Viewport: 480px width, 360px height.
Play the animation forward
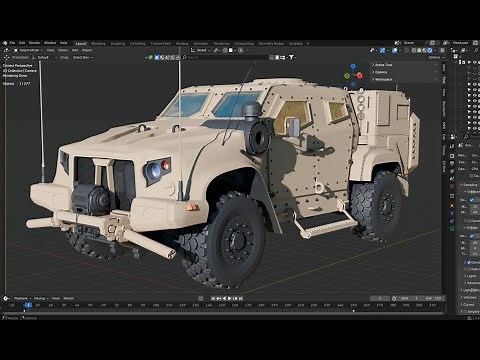coord(230,298)
